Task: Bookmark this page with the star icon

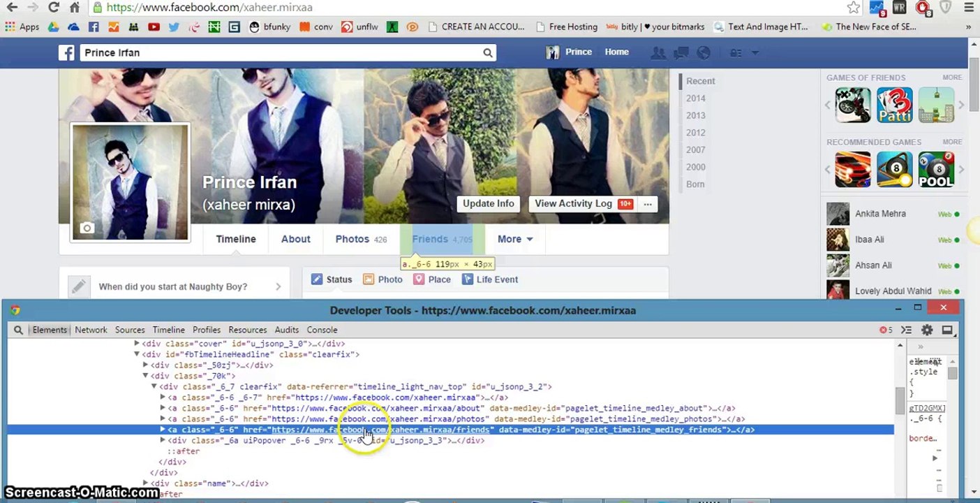Action: (x=853, y=8)
